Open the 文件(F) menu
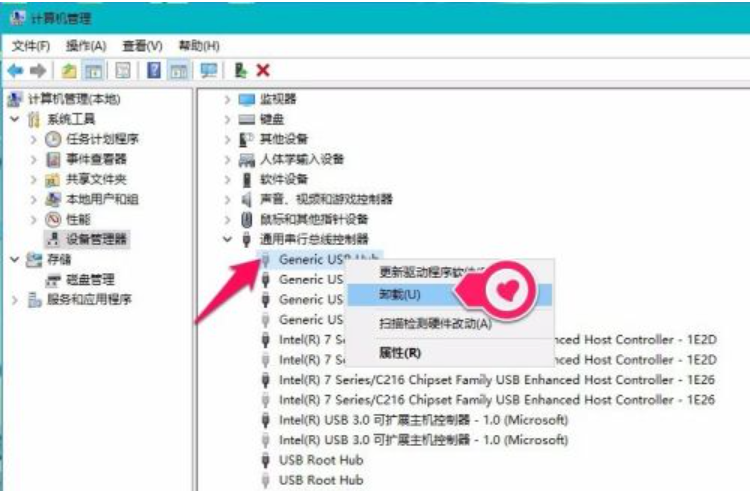The image size is (754, 491). (x=31, y=46)
